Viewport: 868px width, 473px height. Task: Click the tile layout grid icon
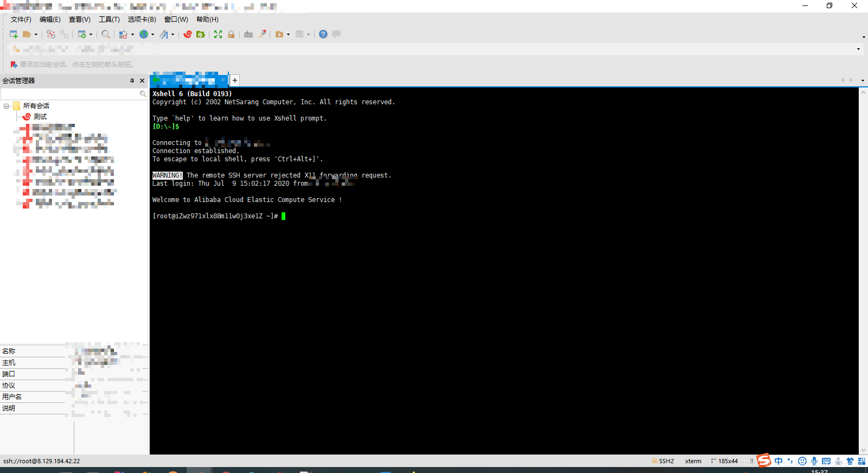299,34
